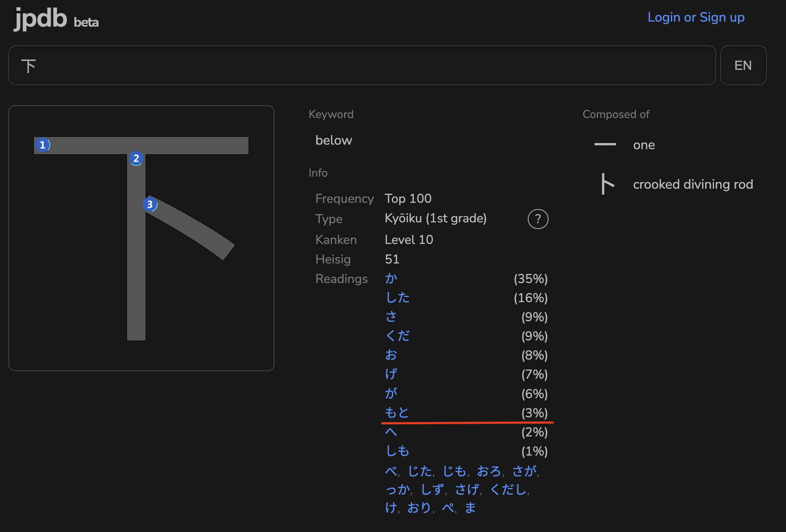Focus the search field containing 下

coord(362,65)
